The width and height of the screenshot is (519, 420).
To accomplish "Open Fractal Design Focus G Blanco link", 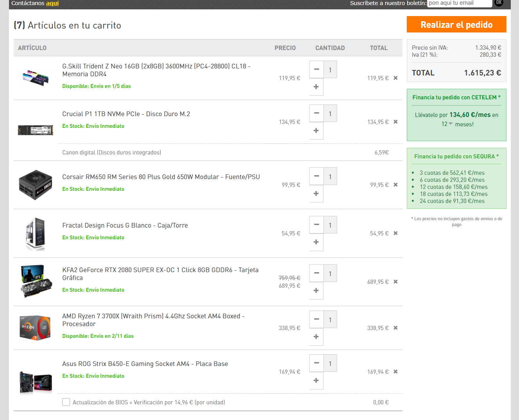I will click(125, 225).
